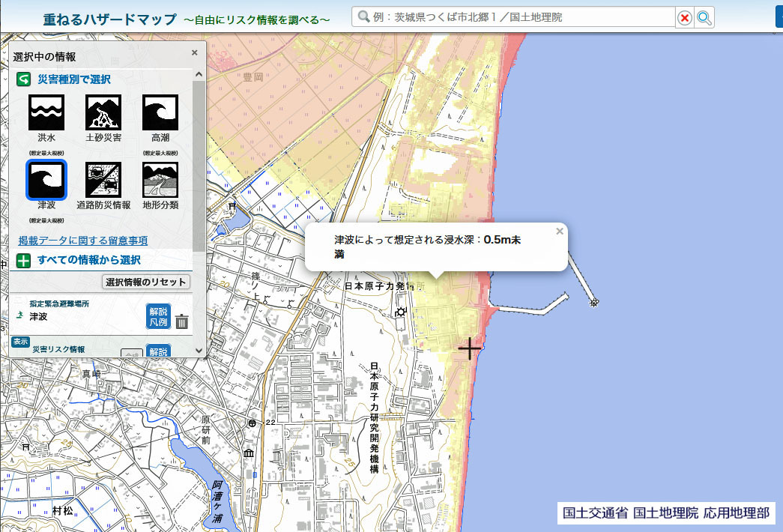The height and width of the screenshot is (532, 783).
Task: Clear search with red X button
Action: [684, 18]
